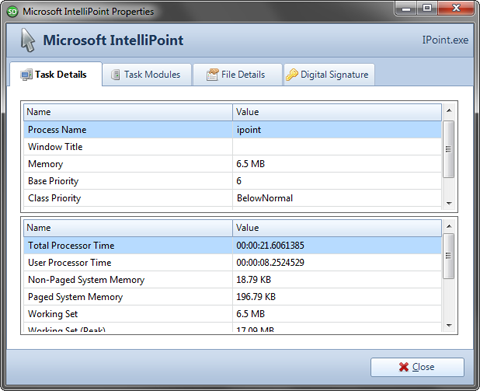
Task: Click the lower table's scroll up arrow
Action: pos(449,226)
